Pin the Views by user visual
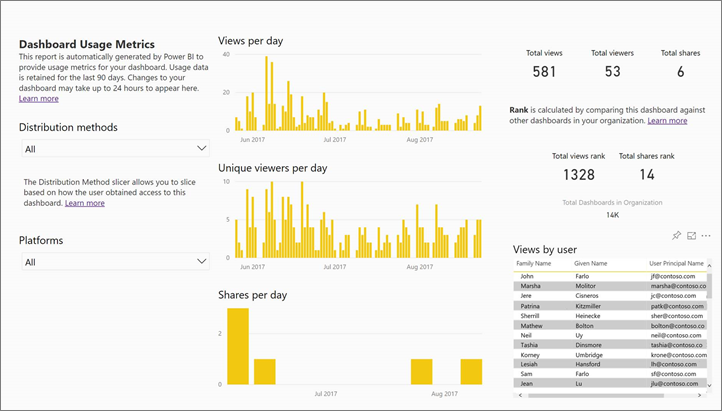722x411 pixels. [677, 235]
